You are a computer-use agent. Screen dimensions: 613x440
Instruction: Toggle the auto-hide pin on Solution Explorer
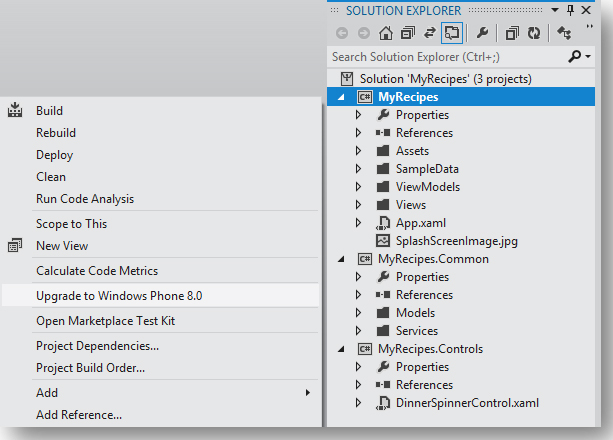(x=570, y=10)
